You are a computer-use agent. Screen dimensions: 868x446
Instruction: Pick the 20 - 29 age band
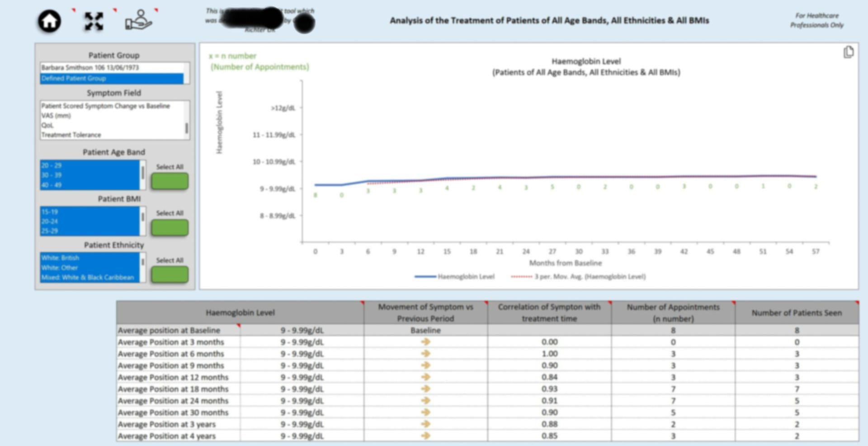[90, 165]
